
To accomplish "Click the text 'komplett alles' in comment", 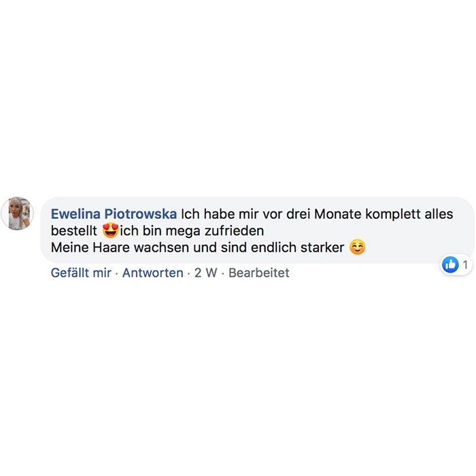I will (x=409, y=214).
